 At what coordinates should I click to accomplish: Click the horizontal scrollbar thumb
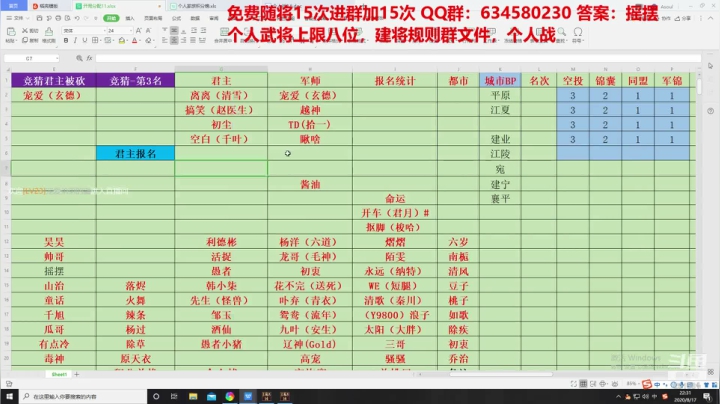(501, 374)
